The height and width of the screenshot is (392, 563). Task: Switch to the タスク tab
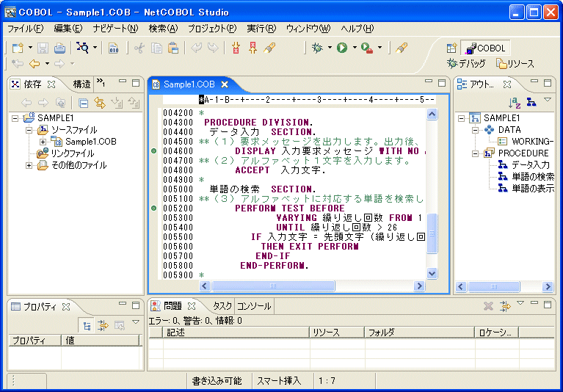pos(222,306)
